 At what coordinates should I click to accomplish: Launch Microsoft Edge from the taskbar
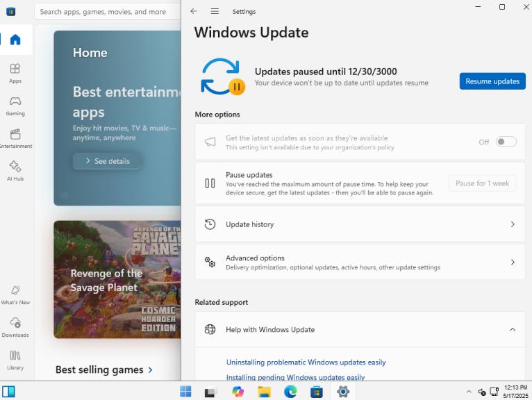click(290, 392)
